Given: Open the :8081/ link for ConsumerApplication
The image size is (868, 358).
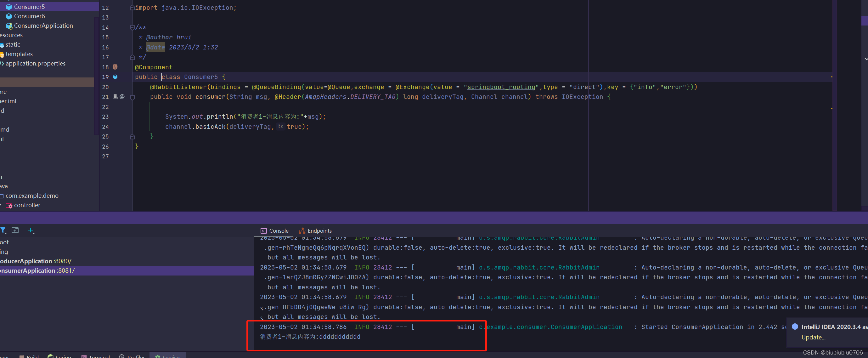Looking at the screenshot, I should 66,270.
